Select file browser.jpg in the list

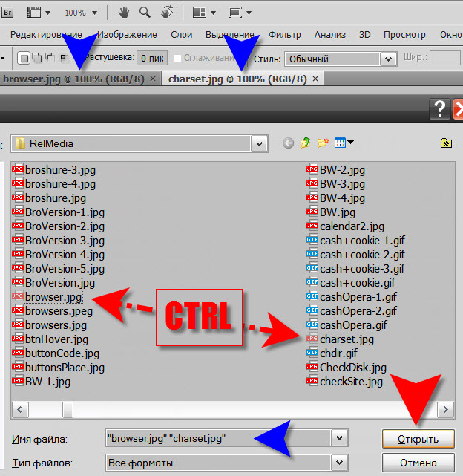[x=47, y=297]
